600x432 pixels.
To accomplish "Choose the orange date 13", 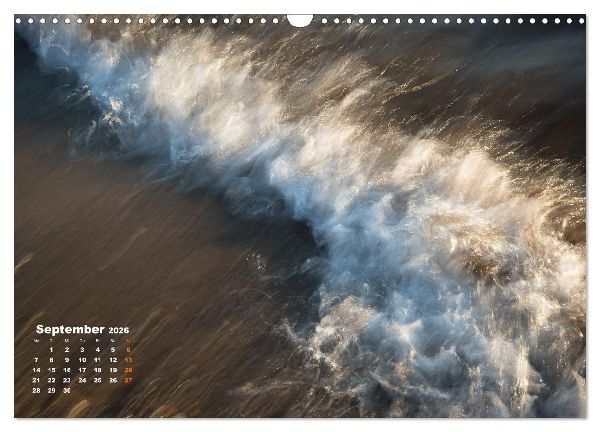I will tap(128, 360).
